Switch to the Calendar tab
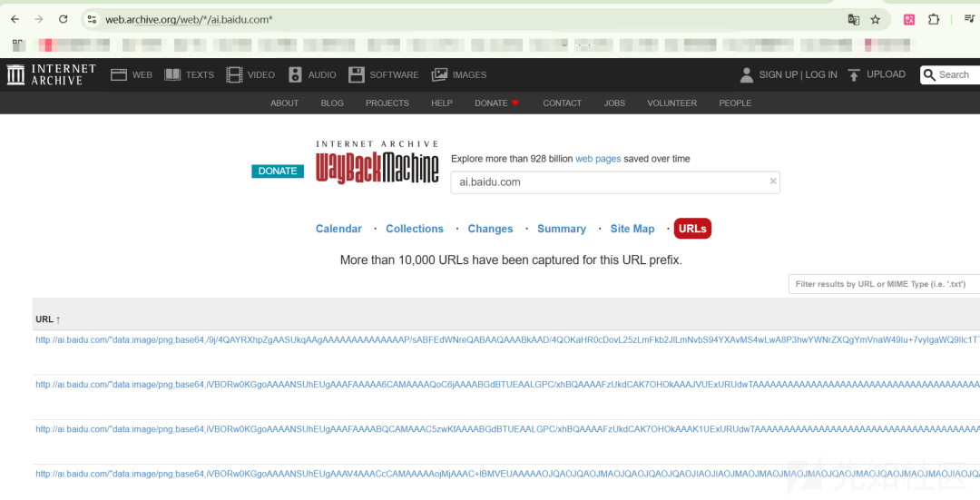 click(338, 229)
